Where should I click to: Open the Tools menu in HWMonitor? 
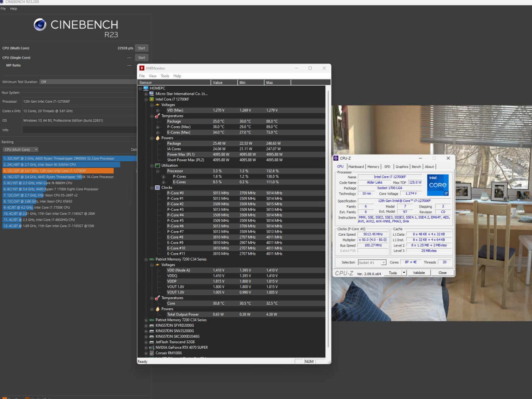(x=165, y=76)
